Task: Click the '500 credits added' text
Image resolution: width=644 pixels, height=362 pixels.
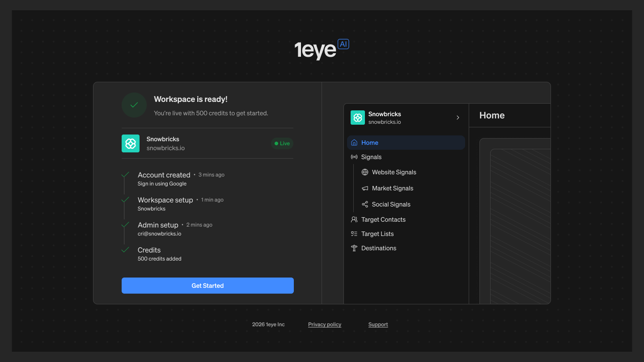Action: [x=159, y=259]
